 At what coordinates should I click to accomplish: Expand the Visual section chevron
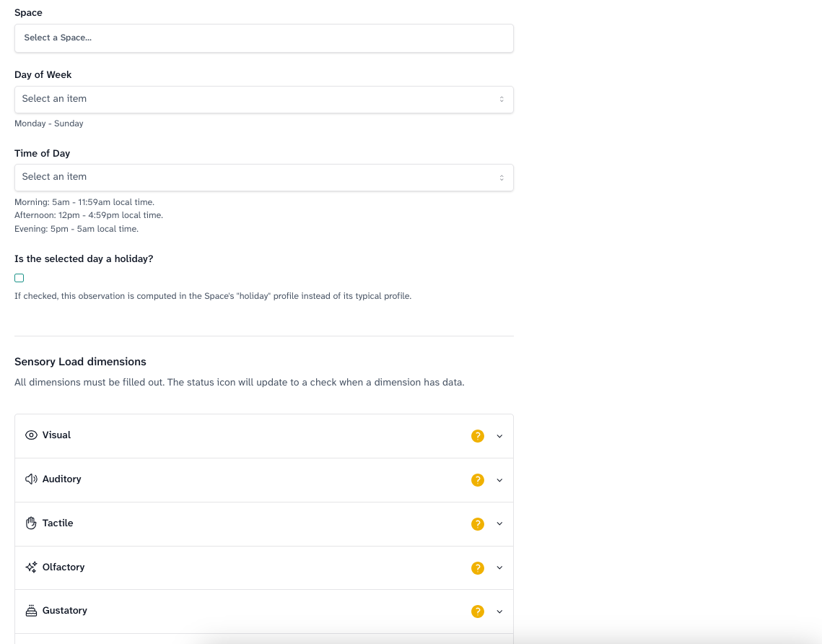(x=499, y=436)
